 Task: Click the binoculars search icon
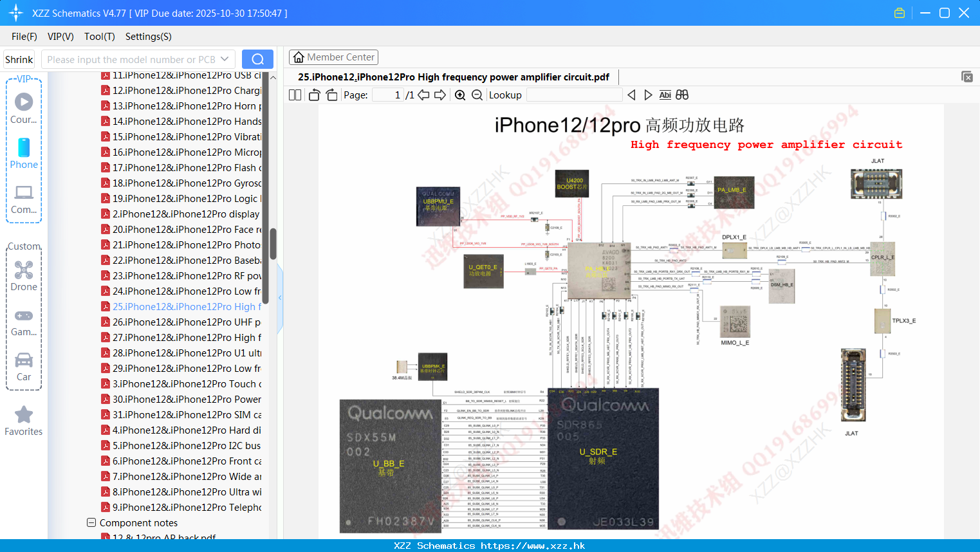[682, 95]
